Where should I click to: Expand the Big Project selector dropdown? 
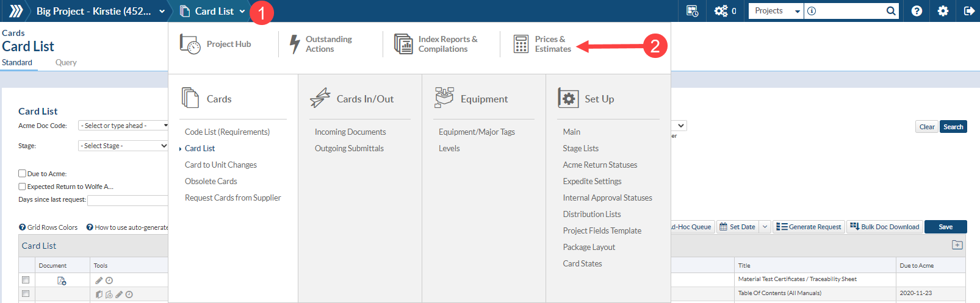click(x=162, y=11)
